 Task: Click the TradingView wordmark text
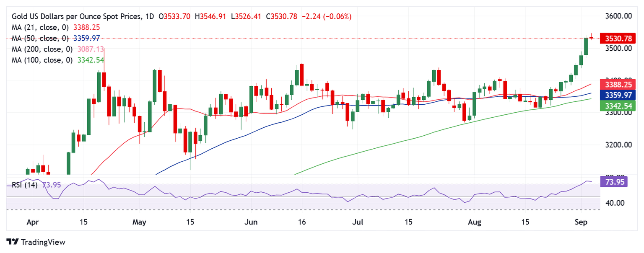click(x=43, y=242)
